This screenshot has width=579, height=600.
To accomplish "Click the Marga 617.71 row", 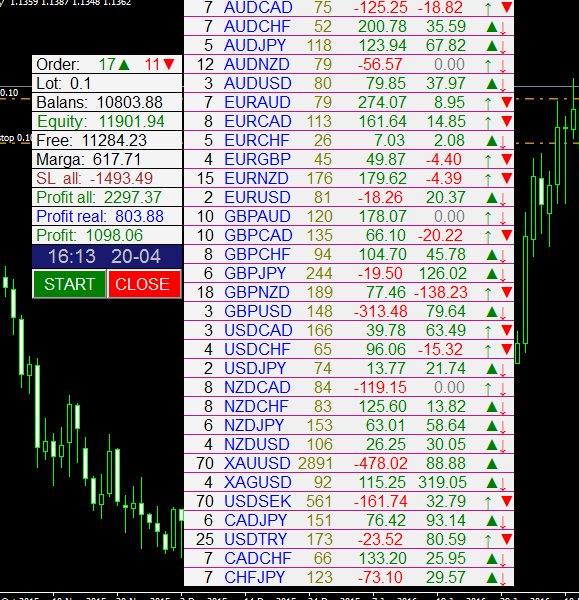I will [107, 160].
